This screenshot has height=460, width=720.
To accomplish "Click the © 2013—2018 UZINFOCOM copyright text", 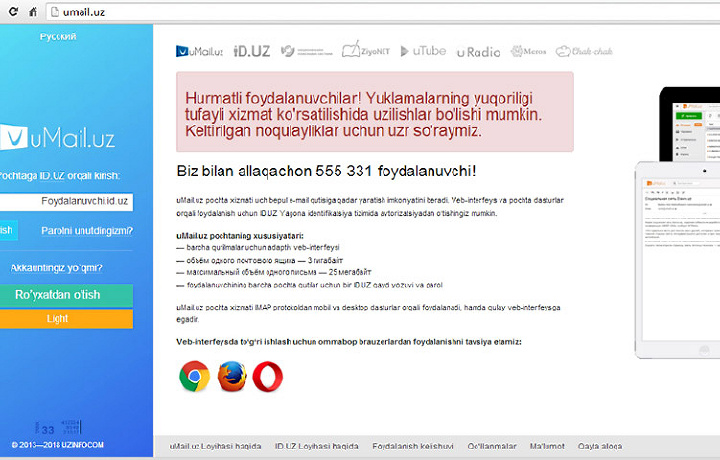I will click(58, 445).
